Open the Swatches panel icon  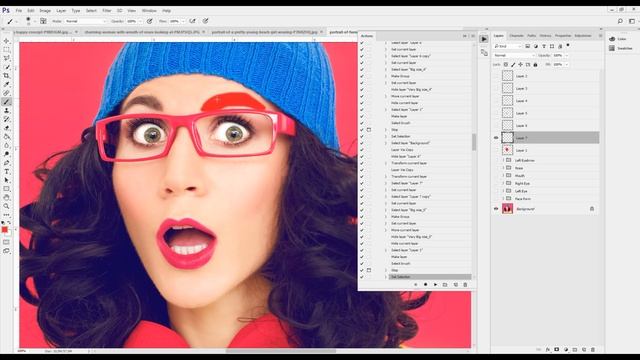[x=612, y=48]
